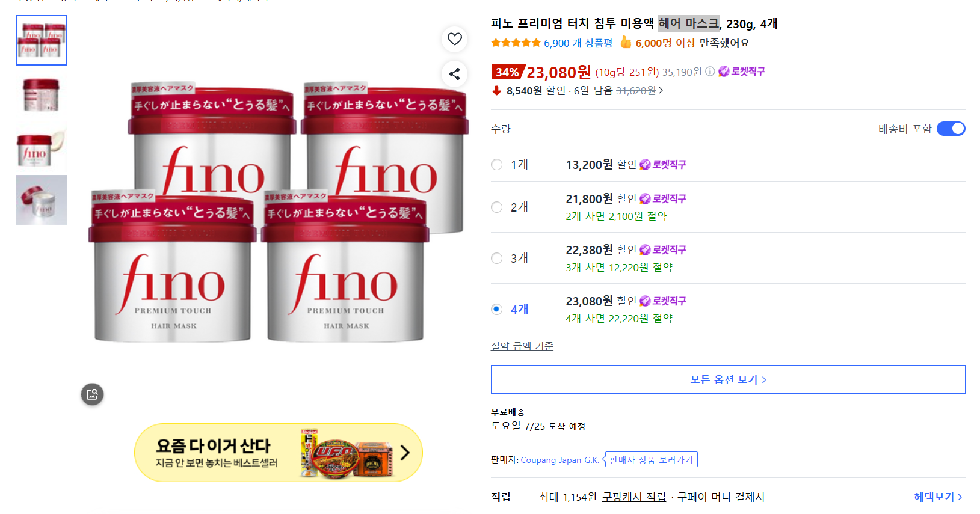
Task: Click the thumbs-up satisfaction icon
Action: 626,42
